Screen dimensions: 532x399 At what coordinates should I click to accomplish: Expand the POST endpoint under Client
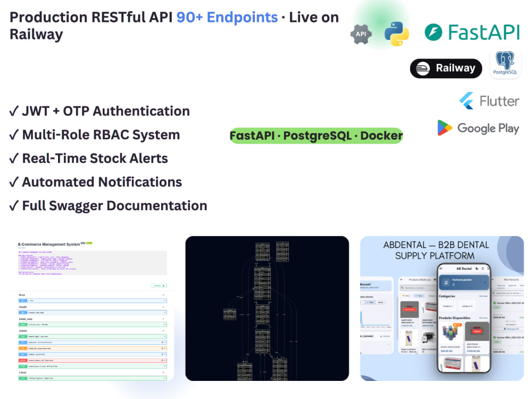point(93,378)
